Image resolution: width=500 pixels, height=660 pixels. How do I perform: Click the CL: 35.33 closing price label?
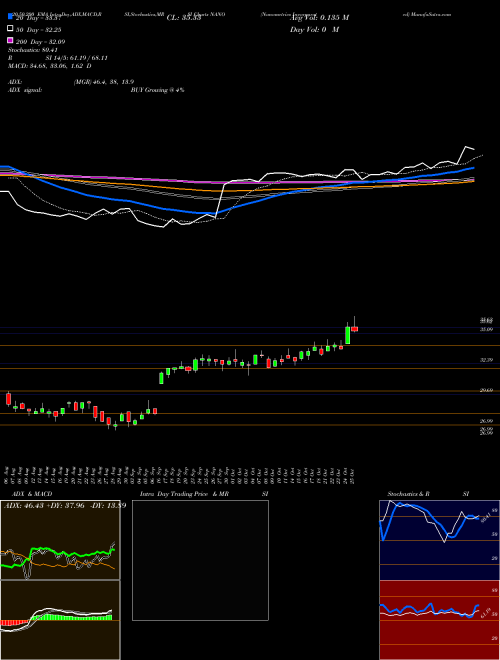point(184,18)
